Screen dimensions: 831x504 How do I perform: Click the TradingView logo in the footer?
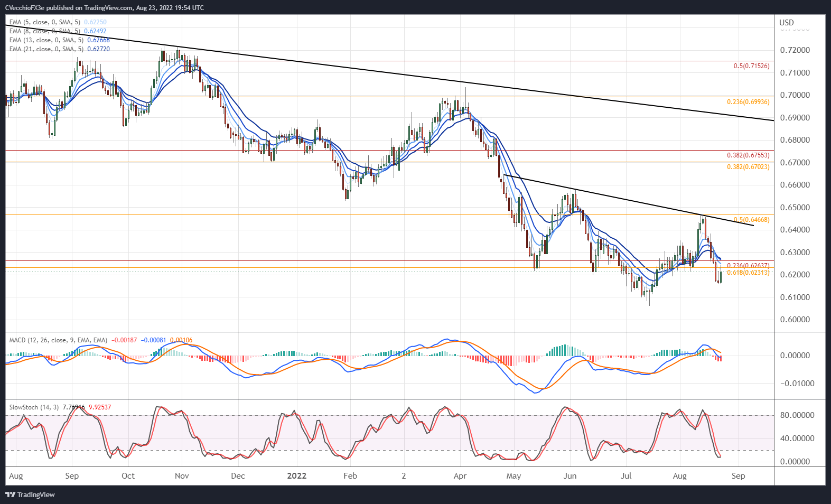30,494
